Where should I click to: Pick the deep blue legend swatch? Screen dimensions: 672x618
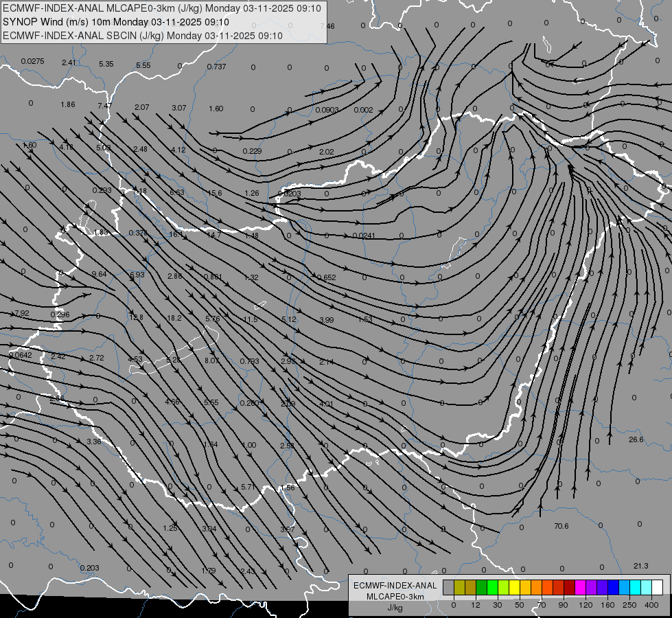[x=613, y=587]
